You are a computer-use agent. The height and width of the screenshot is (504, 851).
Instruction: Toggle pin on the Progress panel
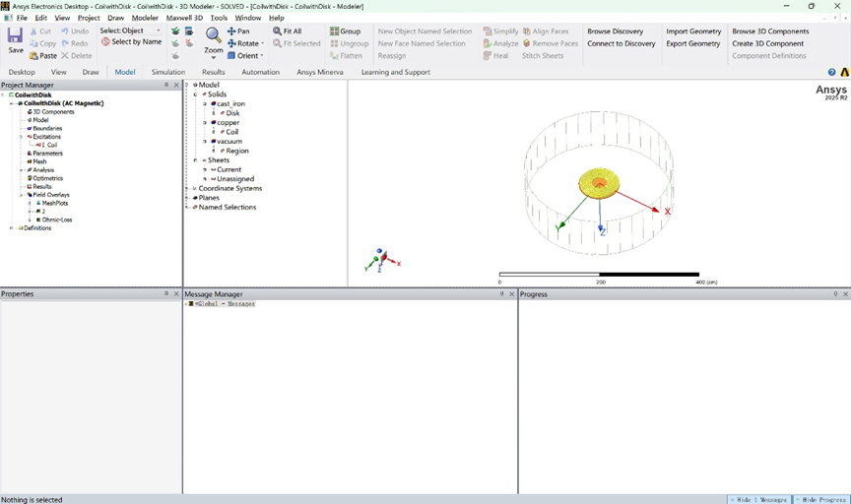pyautogui.click(x=835, y=293)
